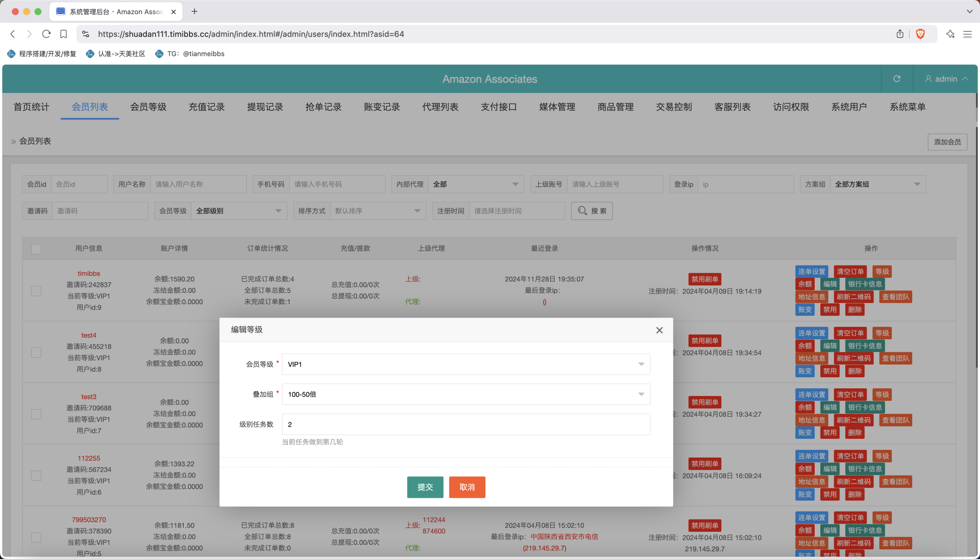980x559 pixels.
Task: Click the 级别任务数 input field
Action: [x=466, y=424]
